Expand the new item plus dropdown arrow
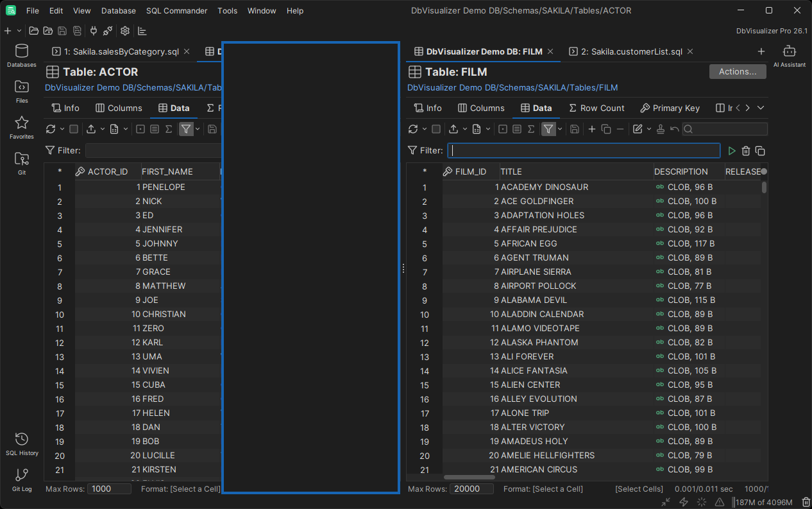 [x=19, y=31]
